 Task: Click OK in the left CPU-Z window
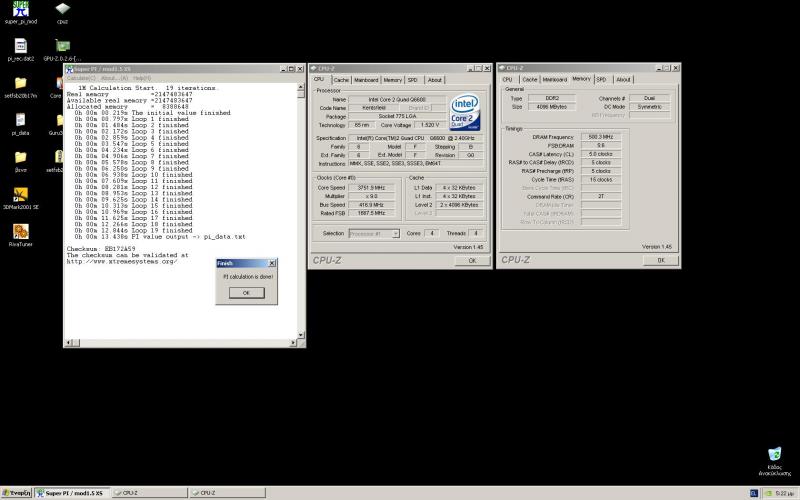[472, 261]
